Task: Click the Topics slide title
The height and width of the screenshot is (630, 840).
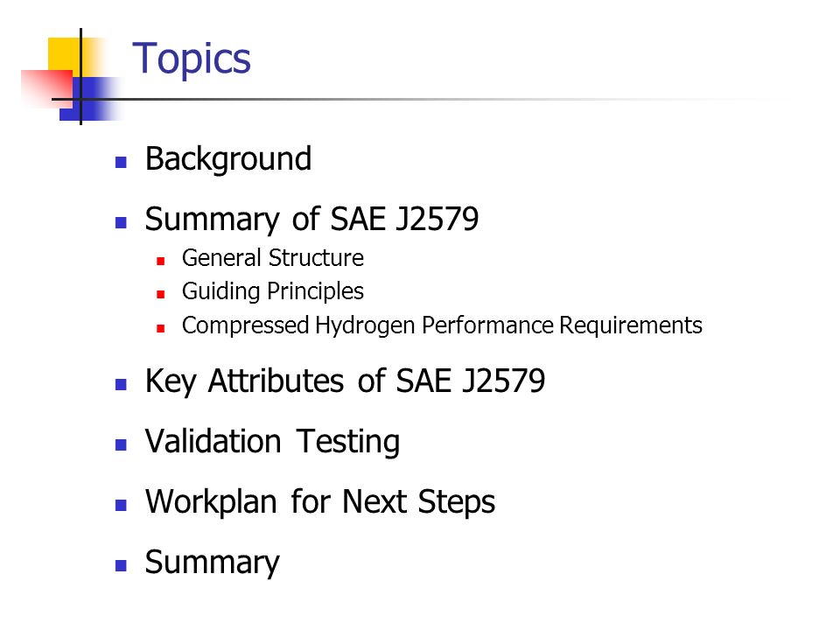Action: [x=192, y=60]
